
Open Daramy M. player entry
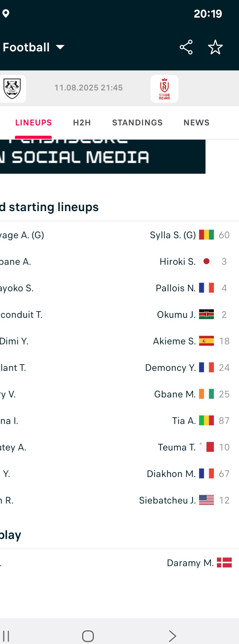pyautogui.click(x=190, y=563)
